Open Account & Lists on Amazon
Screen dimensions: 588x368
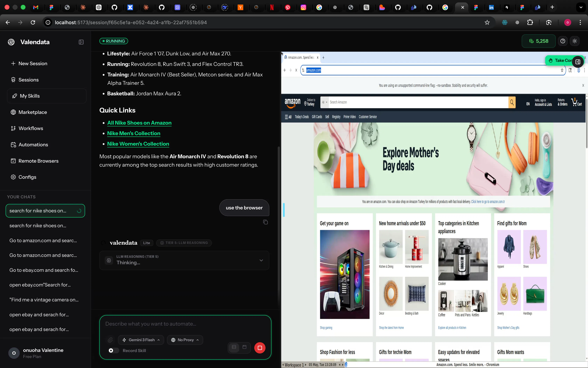click(x=543, y=103)
